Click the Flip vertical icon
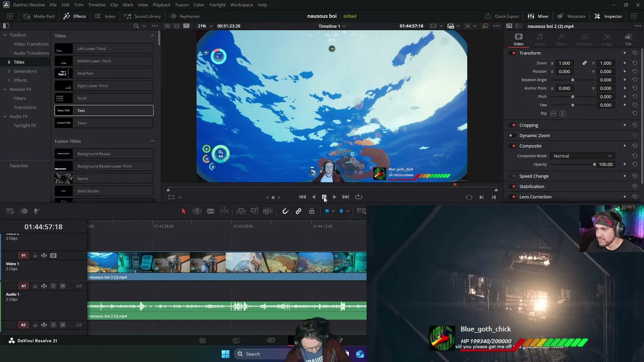 tap(562, 114)
